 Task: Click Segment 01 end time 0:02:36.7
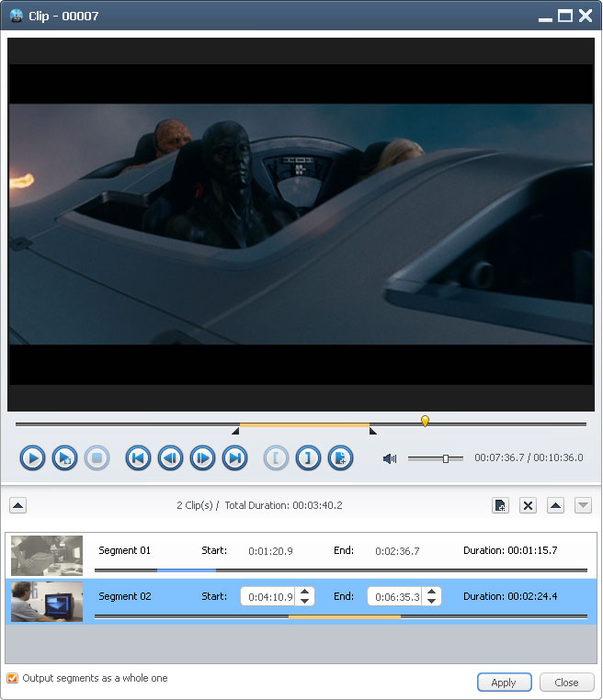click(397, 551)
